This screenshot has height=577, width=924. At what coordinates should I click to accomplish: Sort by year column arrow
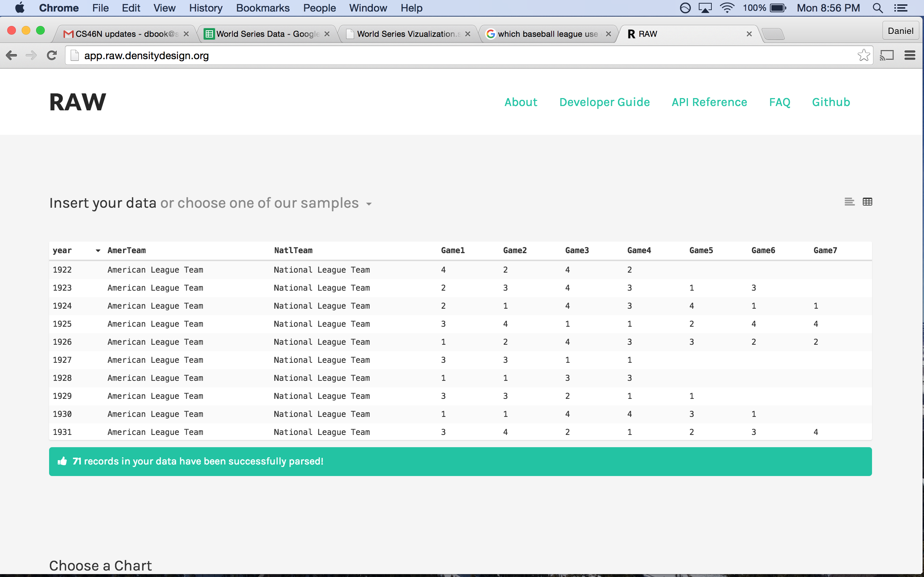click(x=98, y=251)
